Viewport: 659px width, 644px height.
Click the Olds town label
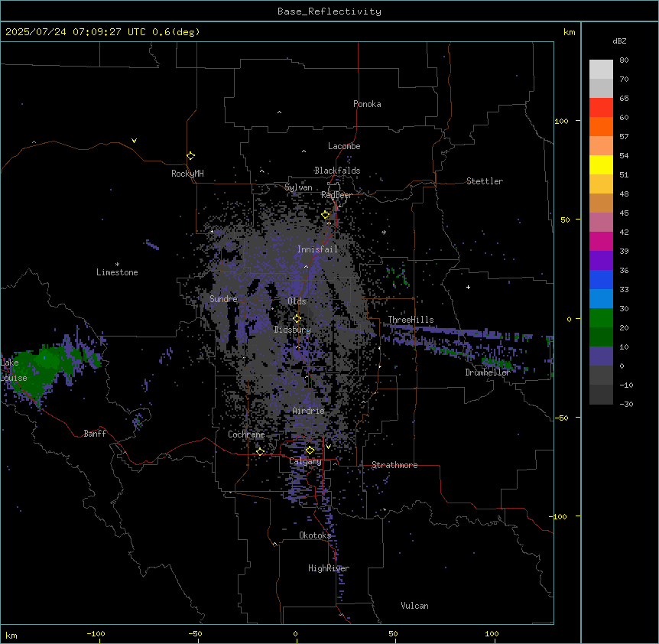[x=297, y=301]
